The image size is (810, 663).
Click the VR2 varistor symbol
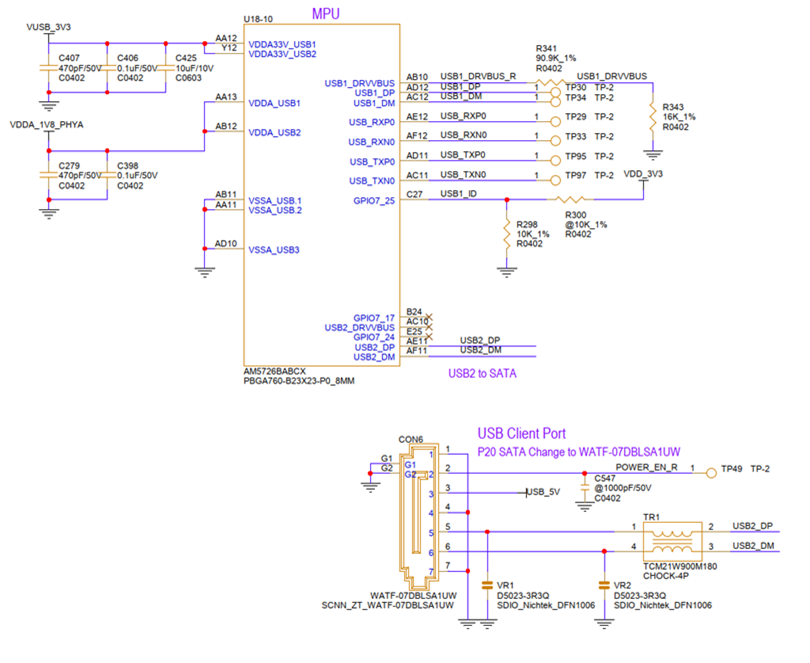click(x=604, y=585)
